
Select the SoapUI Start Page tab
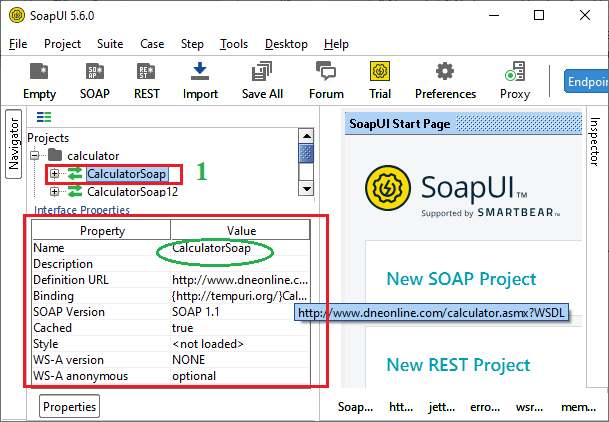(x=400, y=124)
